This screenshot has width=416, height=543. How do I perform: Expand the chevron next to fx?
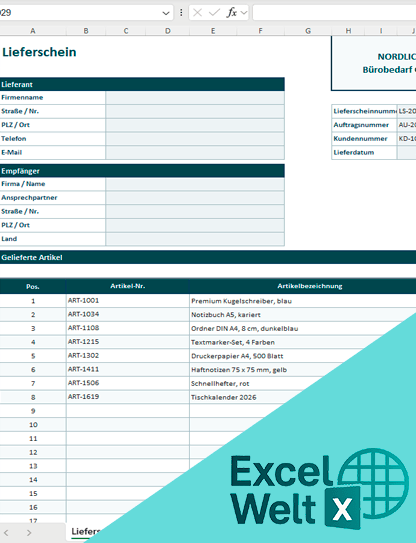click(x=244, y=13)
